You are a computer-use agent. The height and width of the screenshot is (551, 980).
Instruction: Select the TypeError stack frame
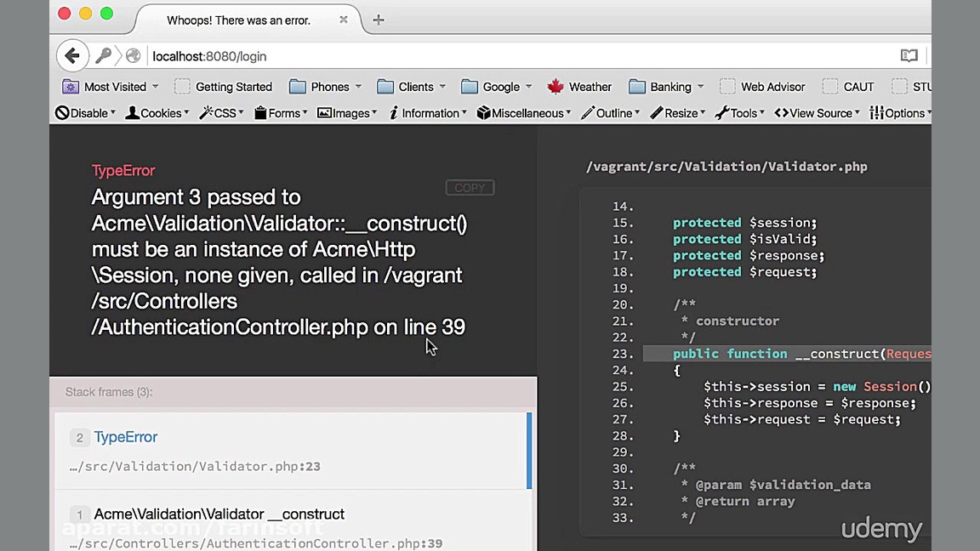point(291,450)
